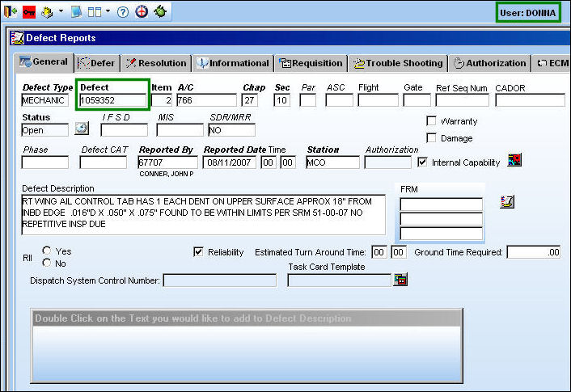Open the Informational tab
The width and height of the screenshot is (571, 392).
(x=233, y=63)
